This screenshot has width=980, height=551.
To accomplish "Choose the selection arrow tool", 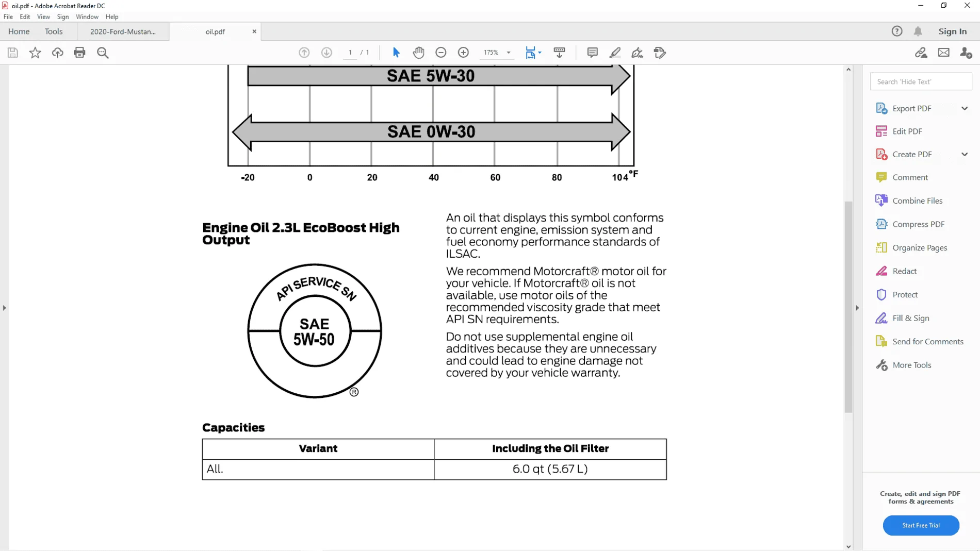I will pyautogui.click(x=396, y=53).
